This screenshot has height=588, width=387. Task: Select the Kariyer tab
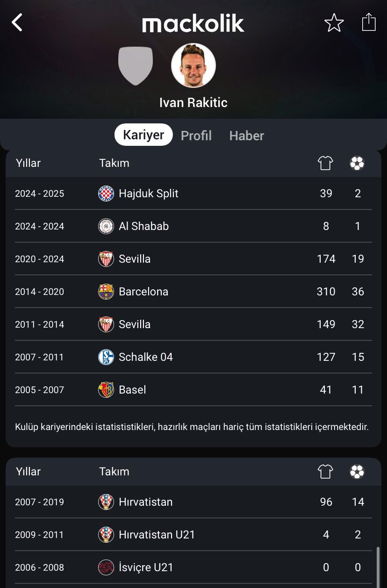143,135
